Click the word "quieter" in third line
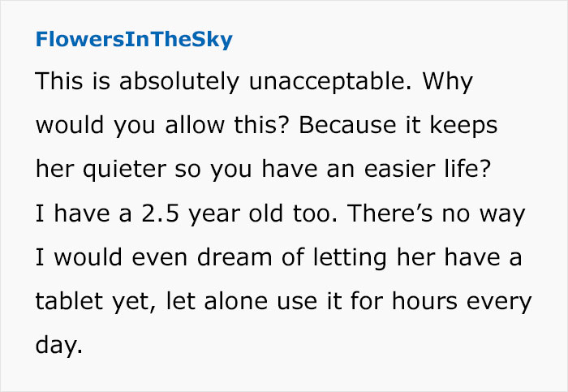Viewport: 568px width, 392px height. tap(125, 170)
